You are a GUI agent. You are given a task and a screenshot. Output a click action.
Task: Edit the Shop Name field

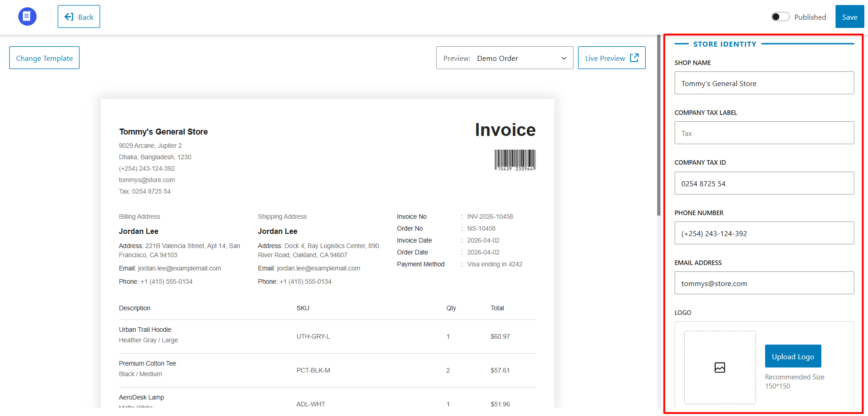point(764,83)
